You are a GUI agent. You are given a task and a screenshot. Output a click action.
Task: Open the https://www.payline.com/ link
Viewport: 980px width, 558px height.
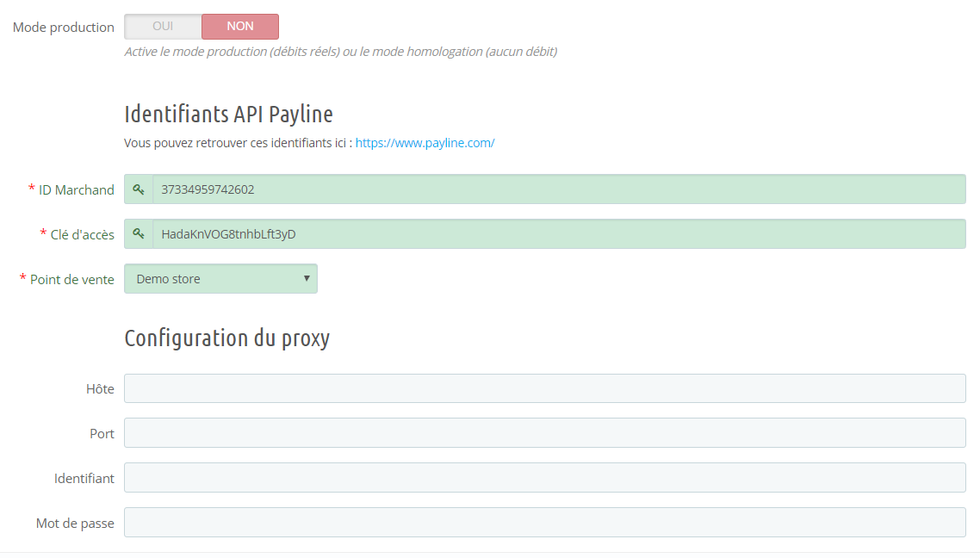[x=425, y=143]
